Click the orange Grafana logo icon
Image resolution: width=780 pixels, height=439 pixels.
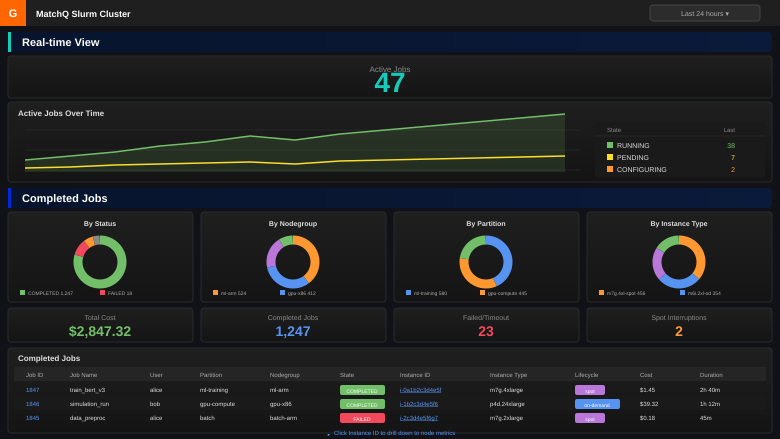[x=13, y=13]
